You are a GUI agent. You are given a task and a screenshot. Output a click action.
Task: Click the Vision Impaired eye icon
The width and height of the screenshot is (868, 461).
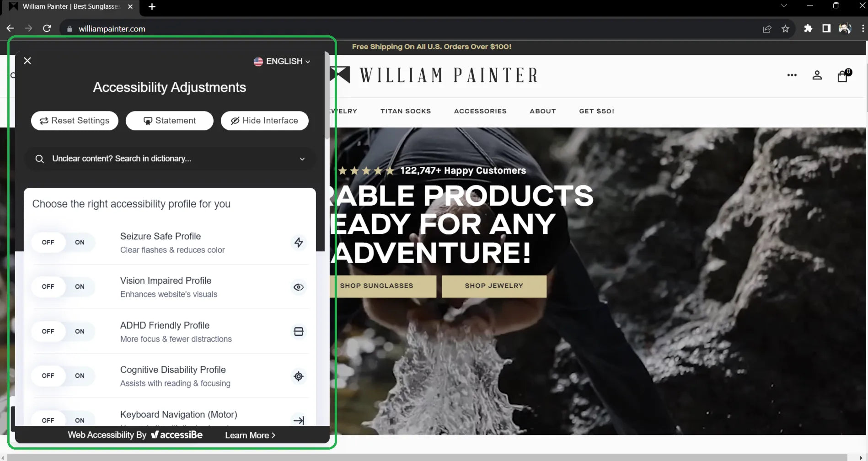click(x=299, y=287)
